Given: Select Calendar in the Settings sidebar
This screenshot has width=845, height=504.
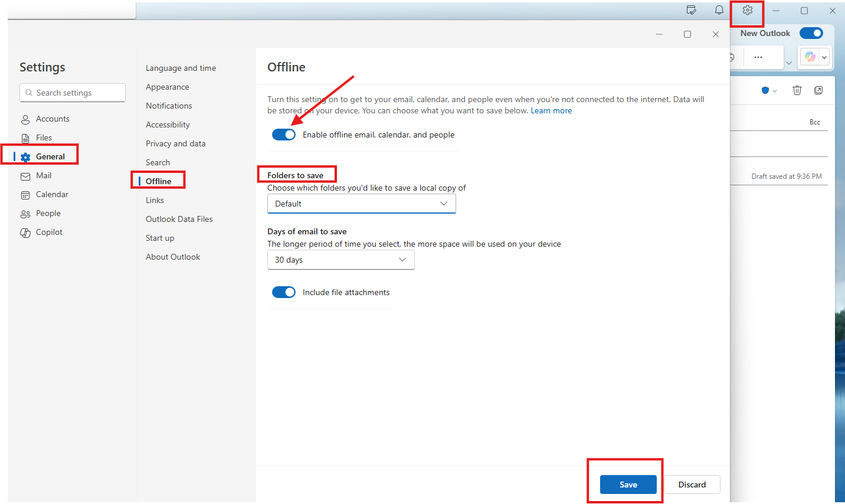Looking at the screenshot, I should pyautogui.click(x=52, y=194).
